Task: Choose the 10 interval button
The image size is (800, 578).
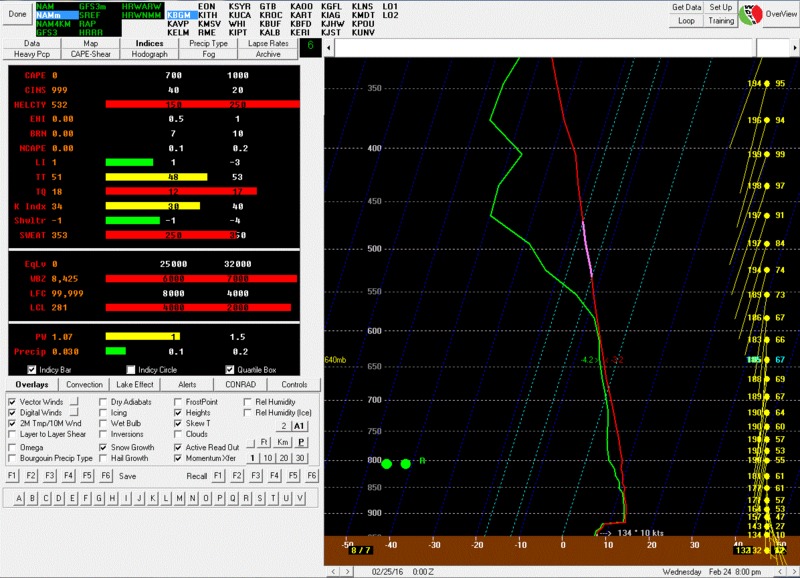Action: (x=268, y=458)
